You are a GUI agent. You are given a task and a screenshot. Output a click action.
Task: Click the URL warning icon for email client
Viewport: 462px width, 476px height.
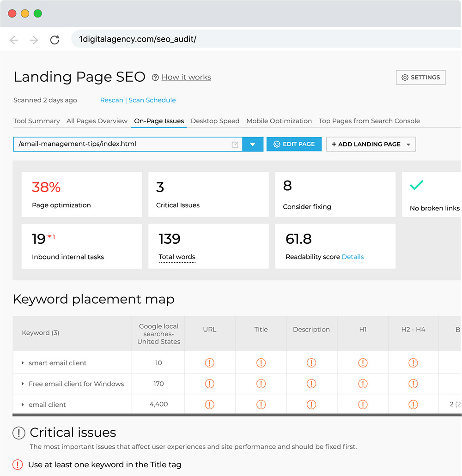pyautogui.click(x=210, y=404)
